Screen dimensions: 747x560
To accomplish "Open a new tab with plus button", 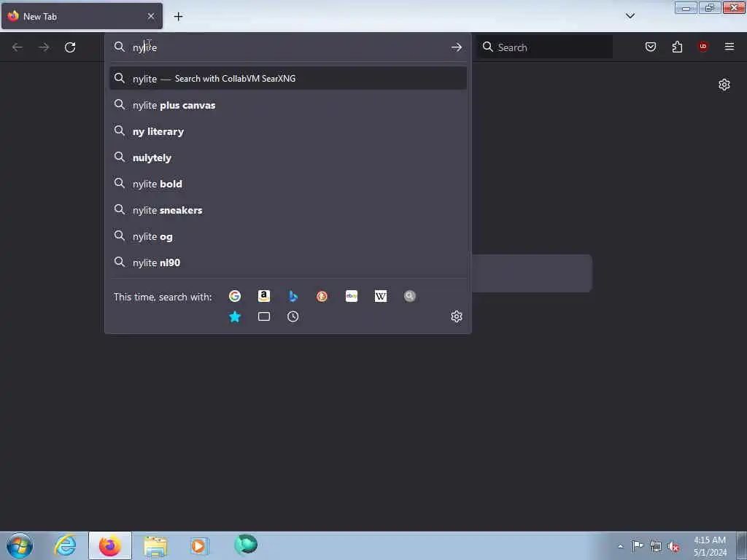I will coord(178,17).
